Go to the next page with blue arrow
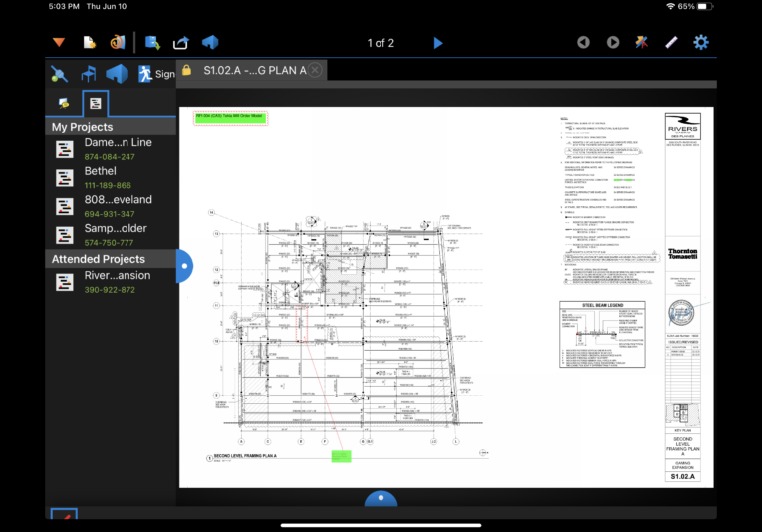 (438, 42)
